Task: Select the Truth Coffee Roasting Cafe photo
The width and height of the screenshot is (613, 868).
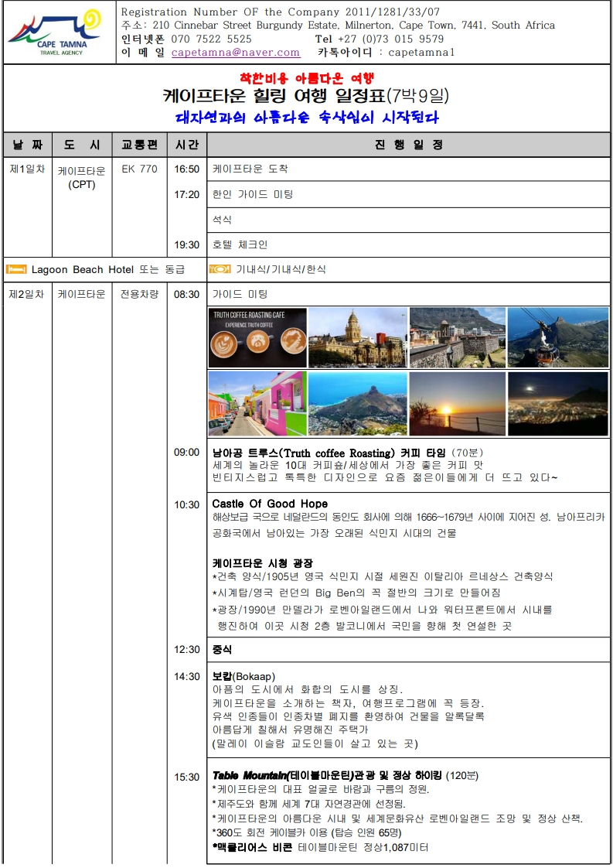Action: point(257,337)
